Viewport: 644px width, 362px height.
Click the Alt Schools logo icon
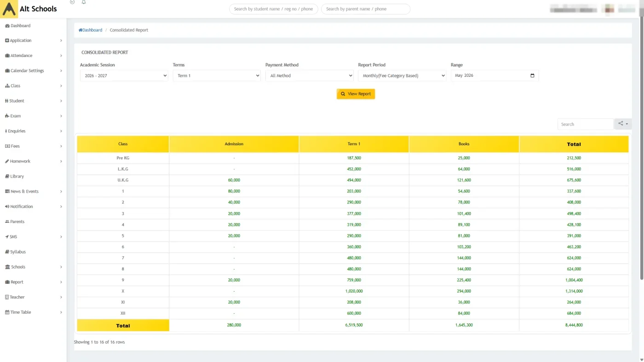10,9
